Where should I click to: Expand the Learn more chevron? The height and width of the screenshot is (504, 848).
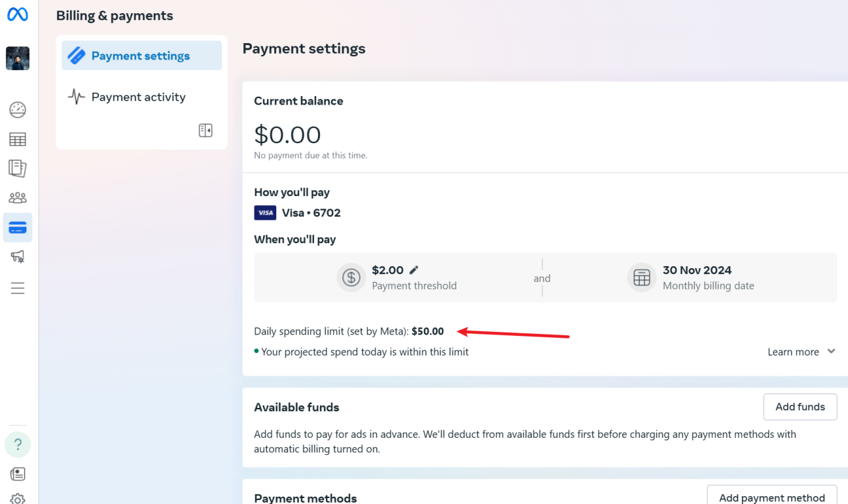coord(831,352)
